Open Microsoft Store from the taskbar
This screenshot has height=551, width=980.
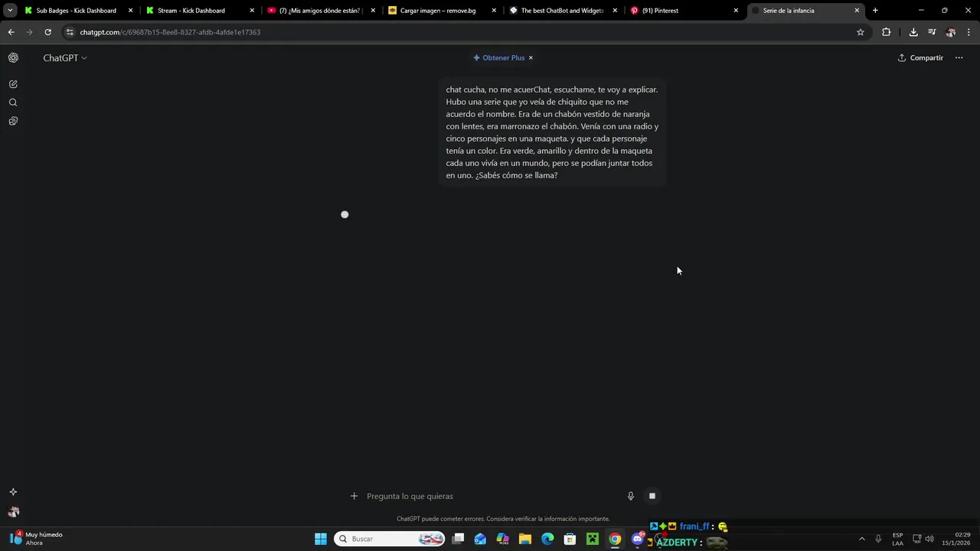570,539
